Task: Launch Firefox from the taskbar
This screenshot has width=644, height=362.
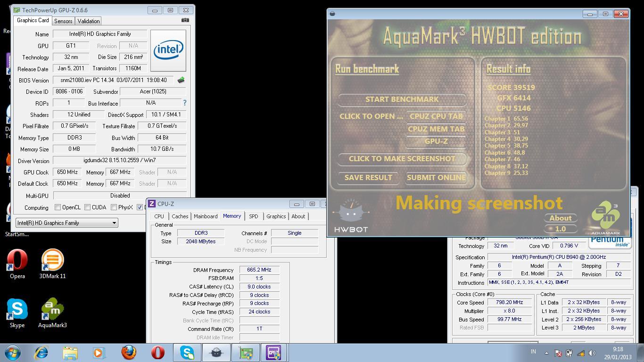Action: pyautogui.click(x=129, y=353)
